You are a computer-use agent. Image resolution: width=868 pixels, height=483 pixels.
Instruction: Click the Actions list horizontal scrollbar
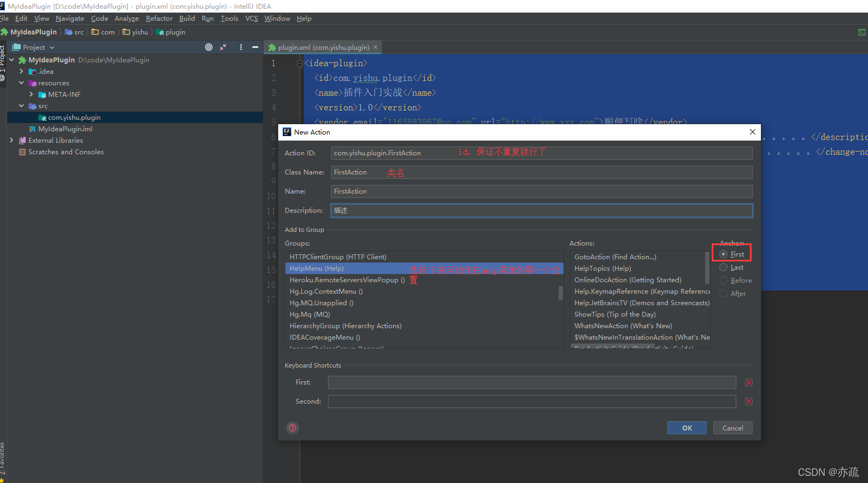point(612,346)
